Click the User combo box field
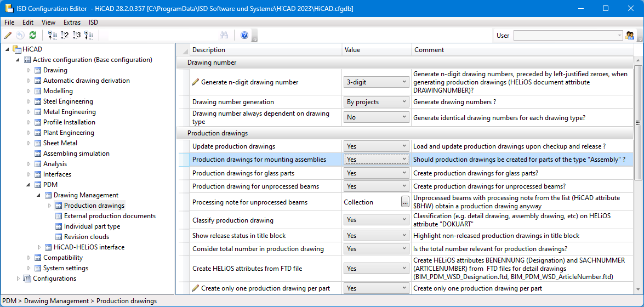This screenshot has width=644, height=307. pos(565,36)
